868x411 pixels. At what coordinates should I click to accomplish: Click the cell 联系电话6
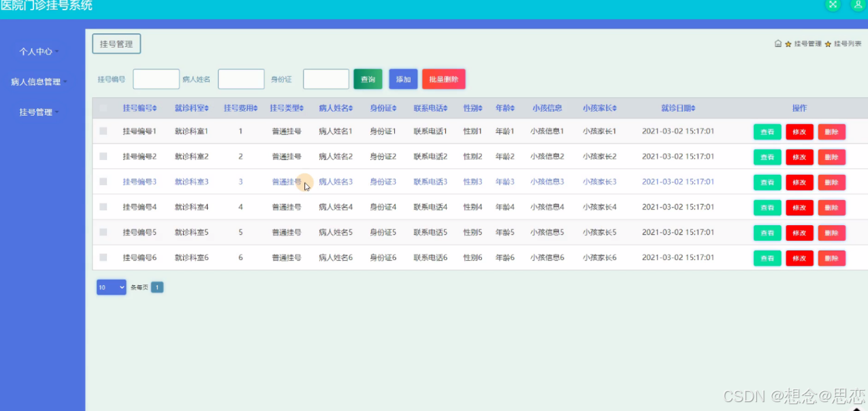click(430, 257)
